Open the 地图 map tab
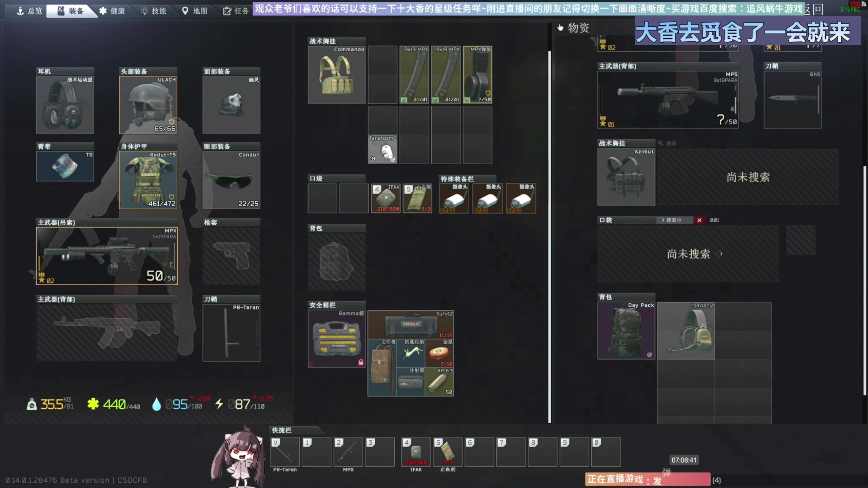Viewport: 868px width, 488px height. [195, 11]
